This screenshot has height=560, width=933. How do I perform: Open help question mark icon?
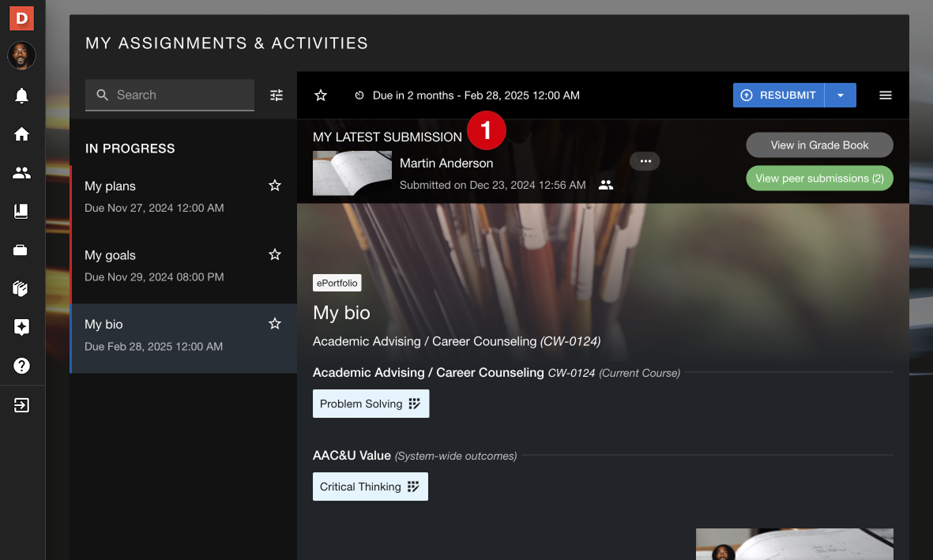click(21, 366)
